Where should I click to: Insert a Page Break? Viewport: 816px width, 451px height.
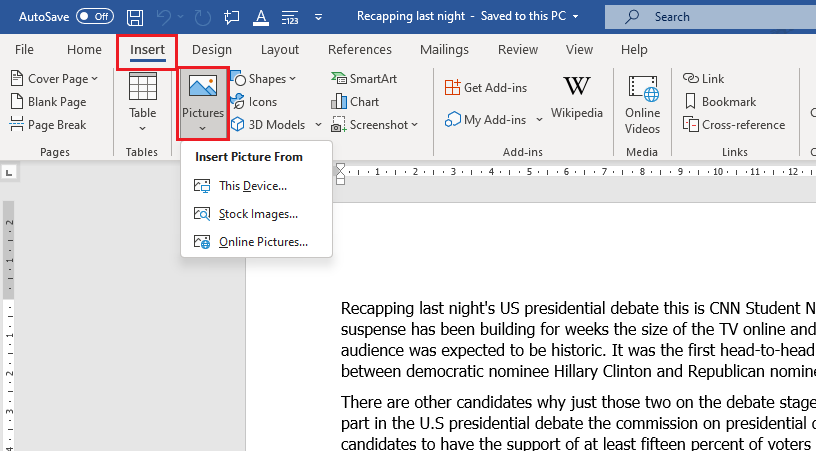48,125
